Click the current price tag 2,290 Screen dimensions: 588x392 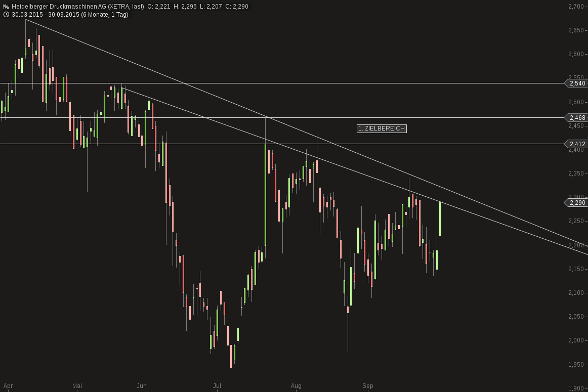(x=576, y=203)
